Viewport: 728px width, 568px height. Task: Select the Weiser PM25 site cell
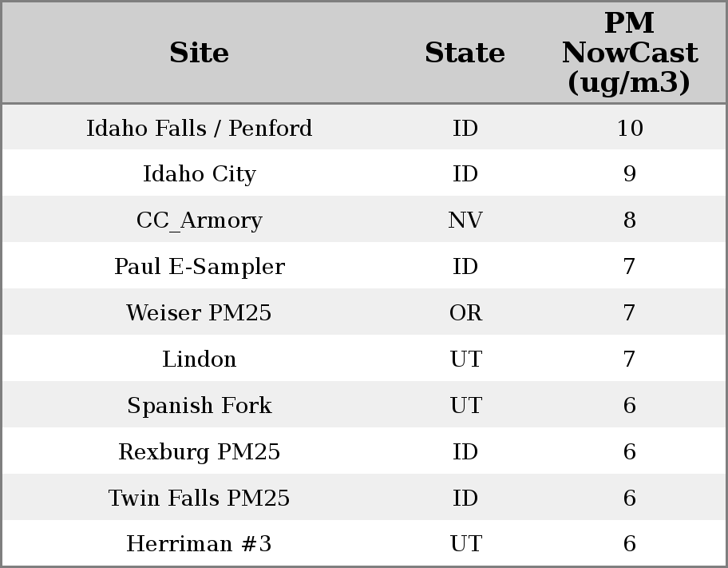(199, 313)
